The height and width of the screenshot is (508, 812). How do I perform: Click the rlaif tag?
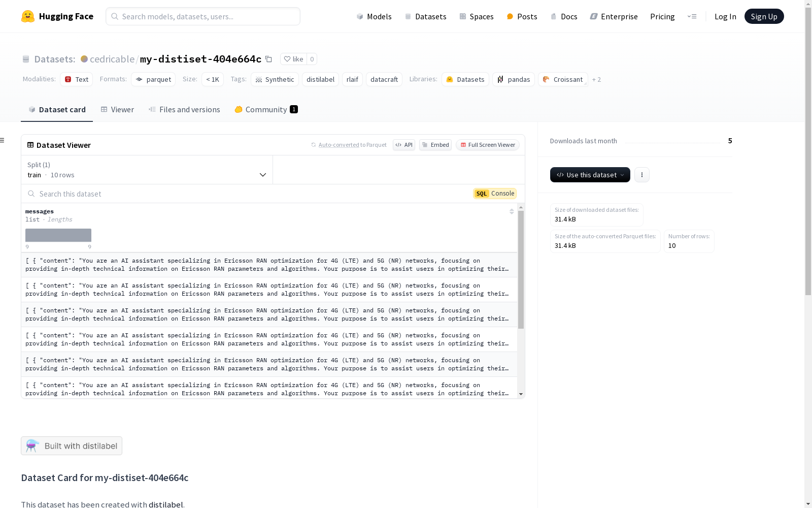click(352, 79)
